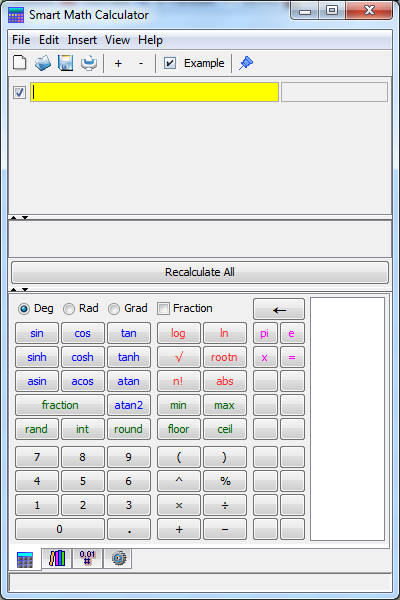
Task: Enable the Fraction checkbox
Action: [x=163, y=308]
